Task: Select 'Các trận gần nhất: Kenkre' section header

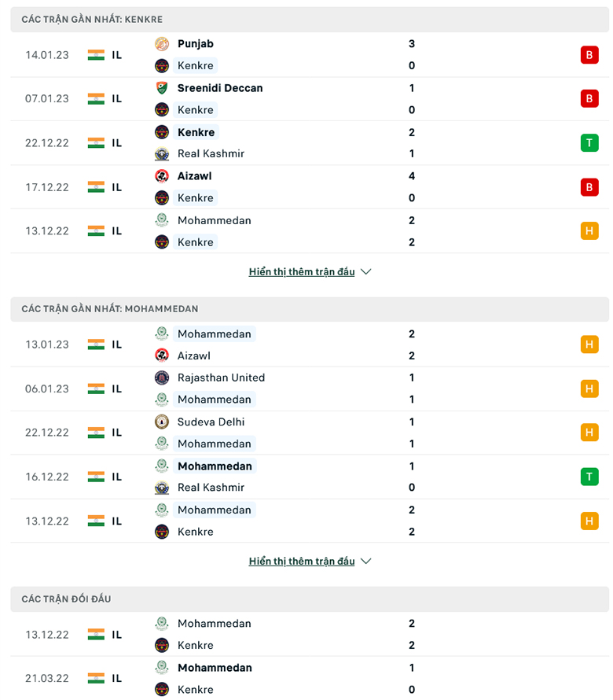Action: tap(92, 19)
